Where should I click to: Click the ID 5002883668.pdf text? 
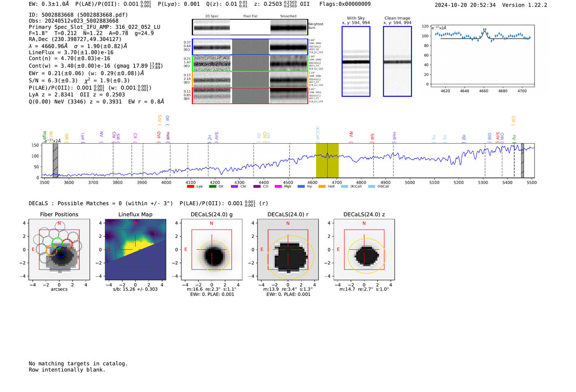click(x=78, y=15)
